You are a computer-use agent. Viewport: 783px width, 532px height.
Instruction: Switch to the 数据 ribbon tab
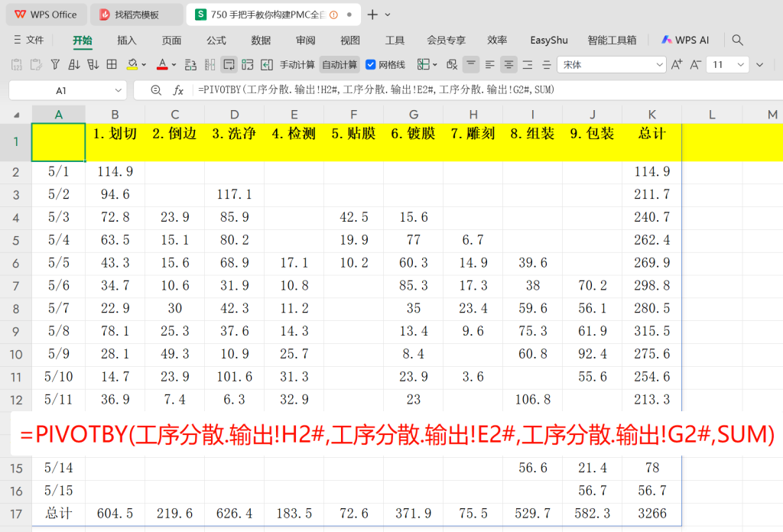261,41
